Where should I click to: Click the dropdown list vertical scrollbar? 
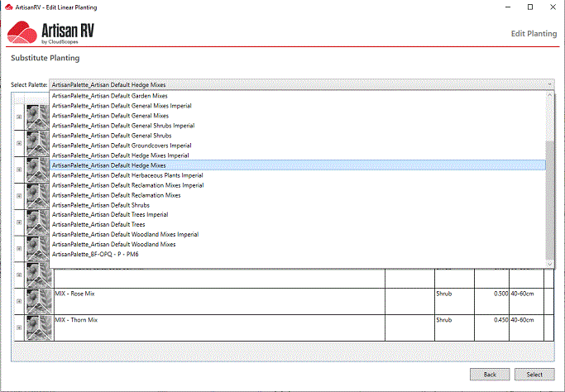click(x=549, y=198)
